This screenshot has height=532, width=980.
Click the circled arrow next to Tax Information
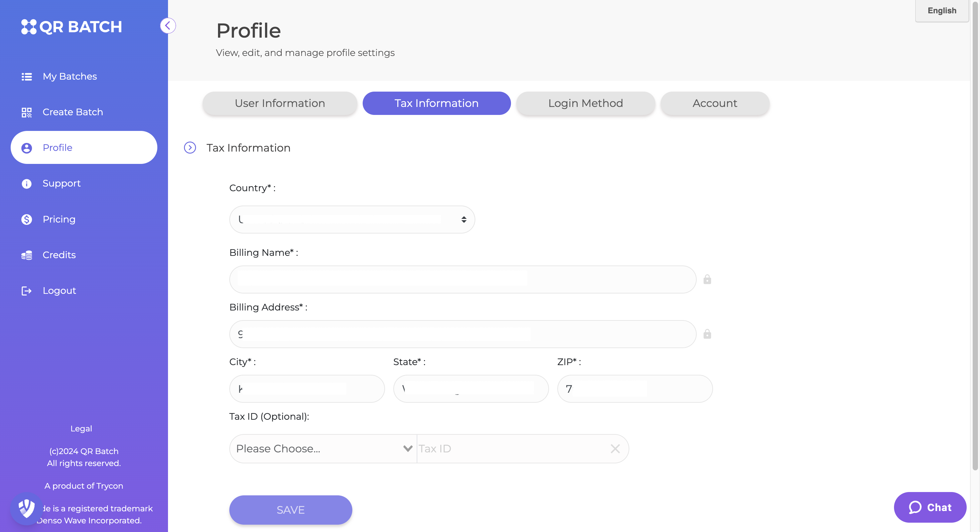(190, 148)
